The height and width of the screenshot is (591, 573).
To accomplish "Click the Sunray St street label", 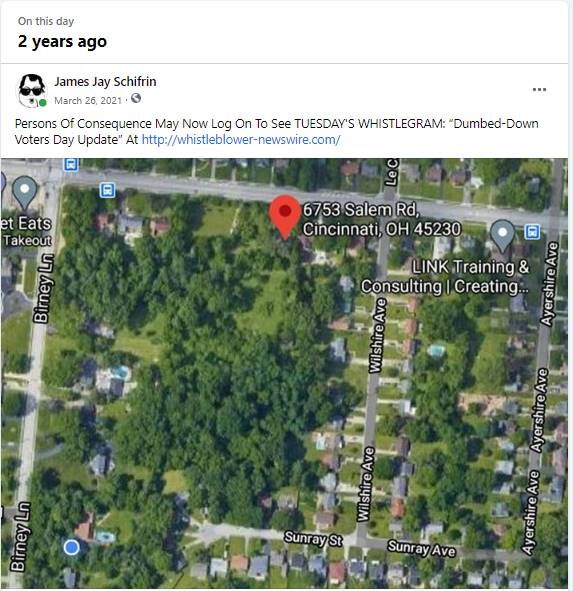I will 313,538.
